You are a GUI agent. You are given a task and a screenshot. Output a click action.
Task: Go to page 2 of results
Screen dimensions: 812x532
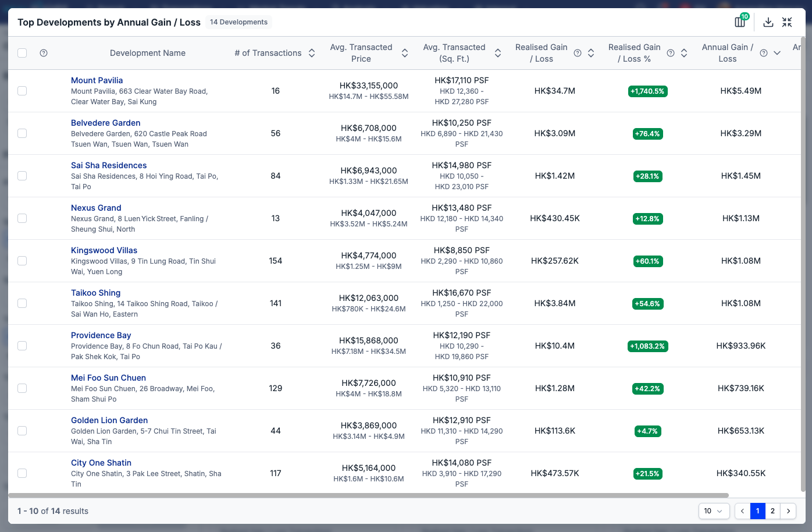[772, 511]
